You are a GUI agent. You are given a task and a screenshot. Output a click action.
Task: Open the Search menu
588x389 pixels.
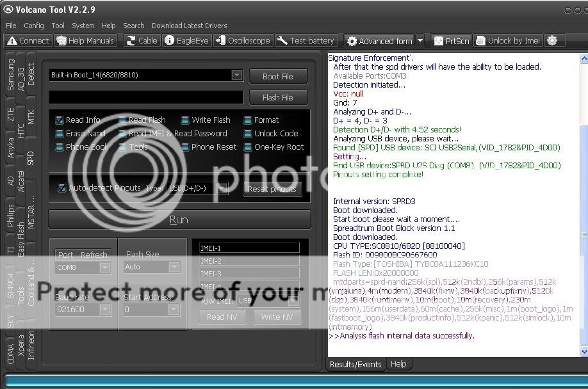(133, 26)
